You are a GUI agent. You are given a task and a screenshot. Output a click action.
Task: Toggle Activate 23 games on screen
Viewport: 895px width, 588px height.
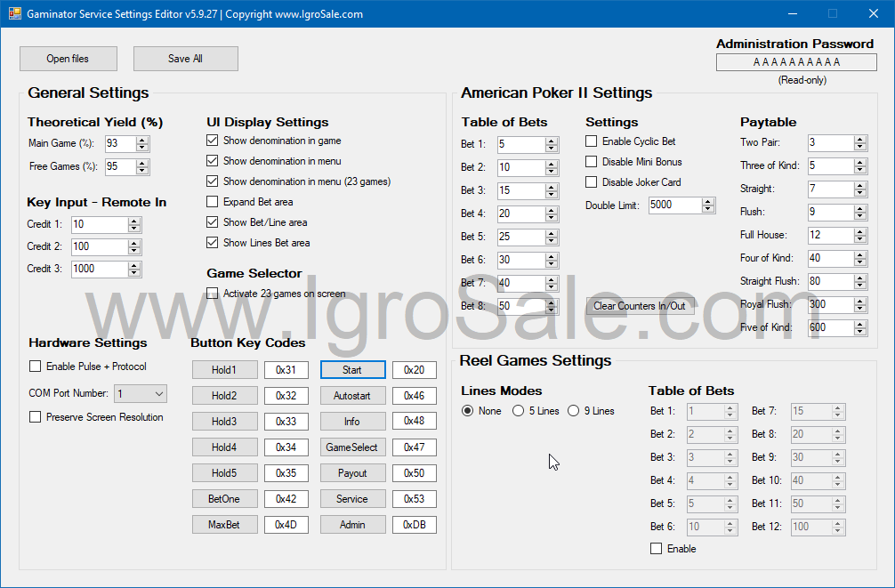tap(212, 294)
